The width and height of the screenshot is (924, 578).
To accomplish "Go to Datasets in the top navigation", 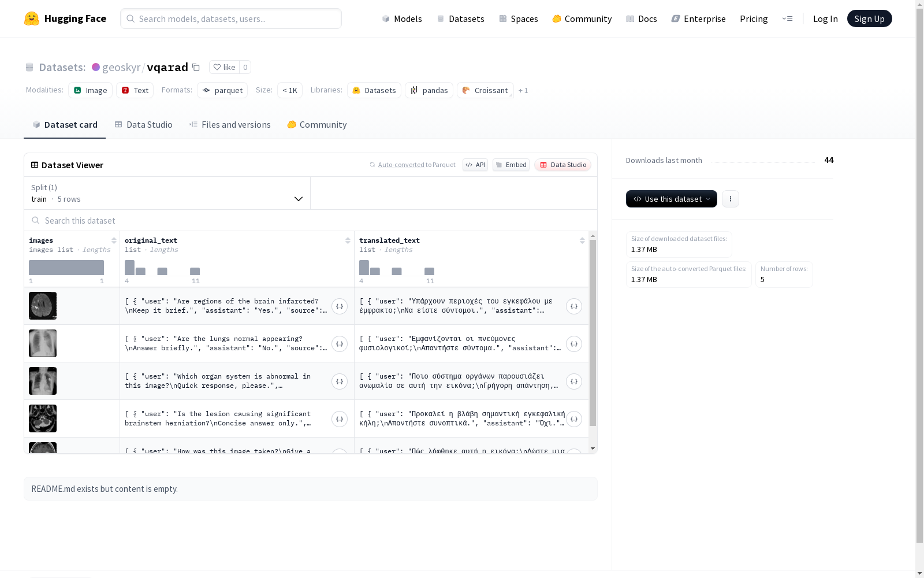I will tap(460, 18).
